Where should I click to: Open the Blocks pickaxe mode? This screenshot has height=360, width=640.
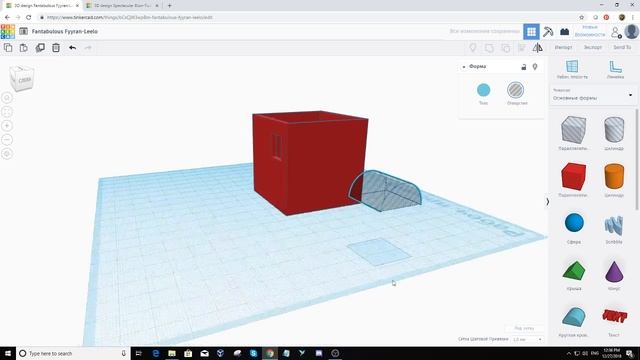pyautogui.click(x=548, y=31)
